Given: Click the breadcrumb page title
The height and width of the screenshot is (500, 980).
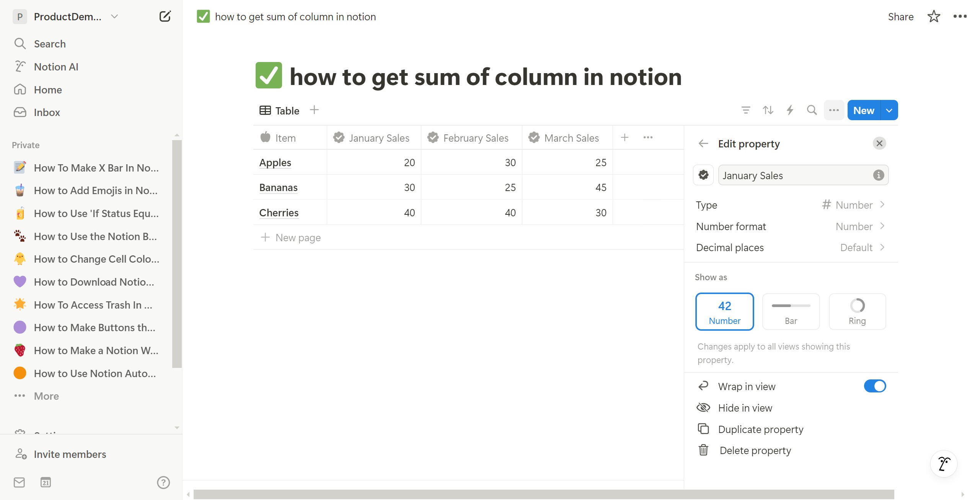Looking at the screenshot, I should pos(295,16).
